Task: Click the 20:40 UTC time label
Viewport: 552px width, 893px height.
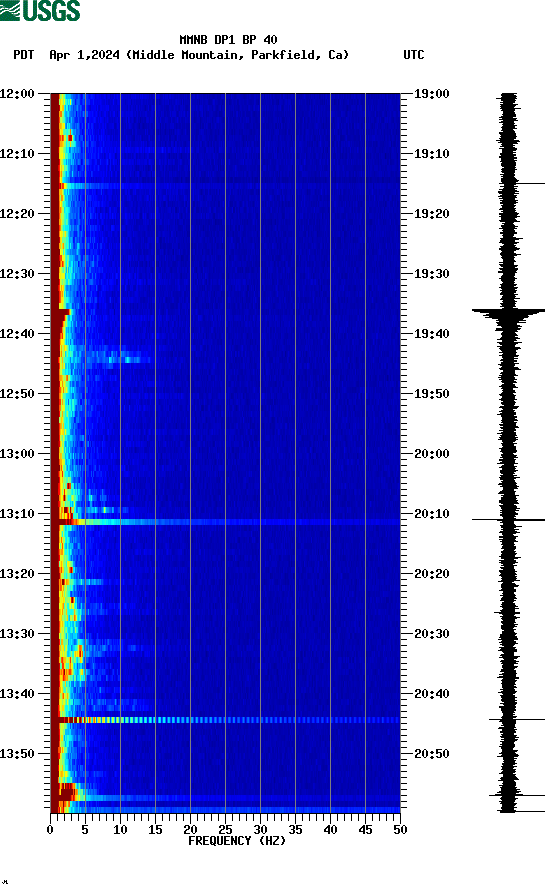Action: tap(432, 694)
